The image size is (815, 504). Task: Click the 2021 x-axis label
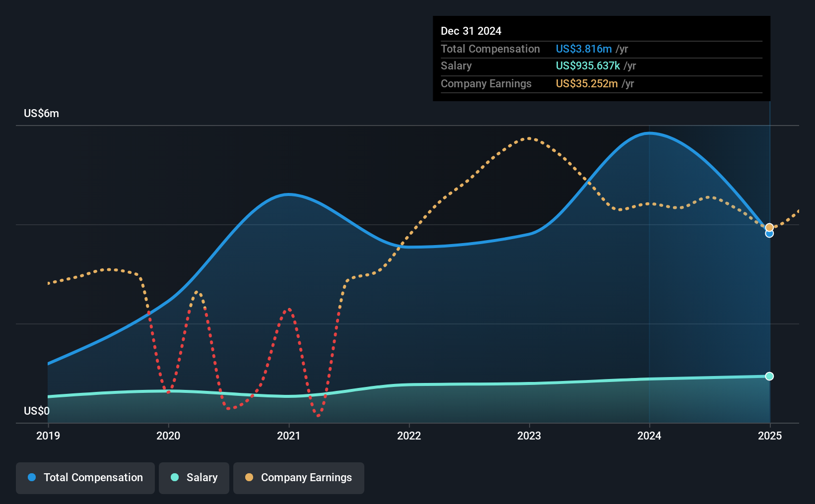pos(289,436)
